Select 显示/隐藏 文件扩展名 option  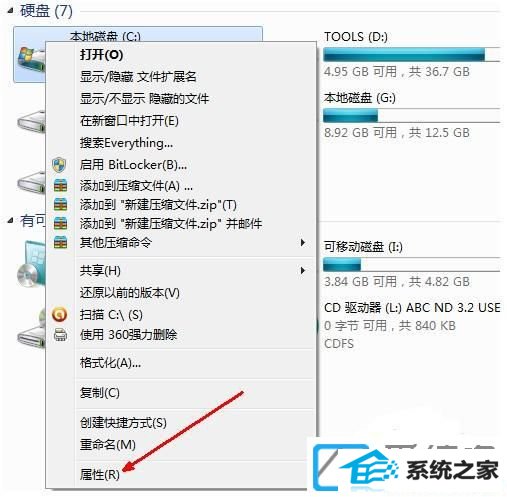[x=138, y=77]
